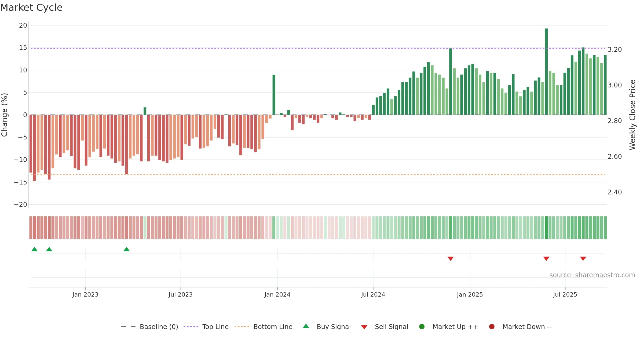Click the Jan 2023 axis label
644x362 pixels.
[85, 295]
